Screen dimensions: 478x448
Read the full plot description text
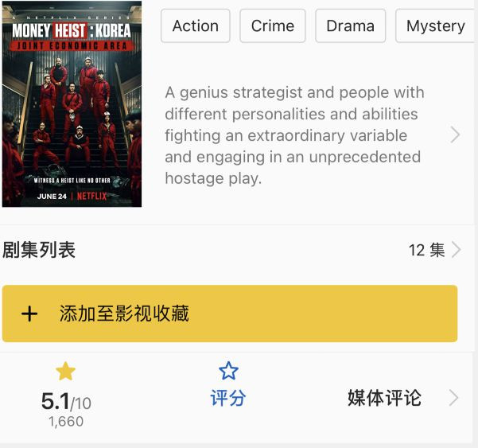[x=294, y=135]
